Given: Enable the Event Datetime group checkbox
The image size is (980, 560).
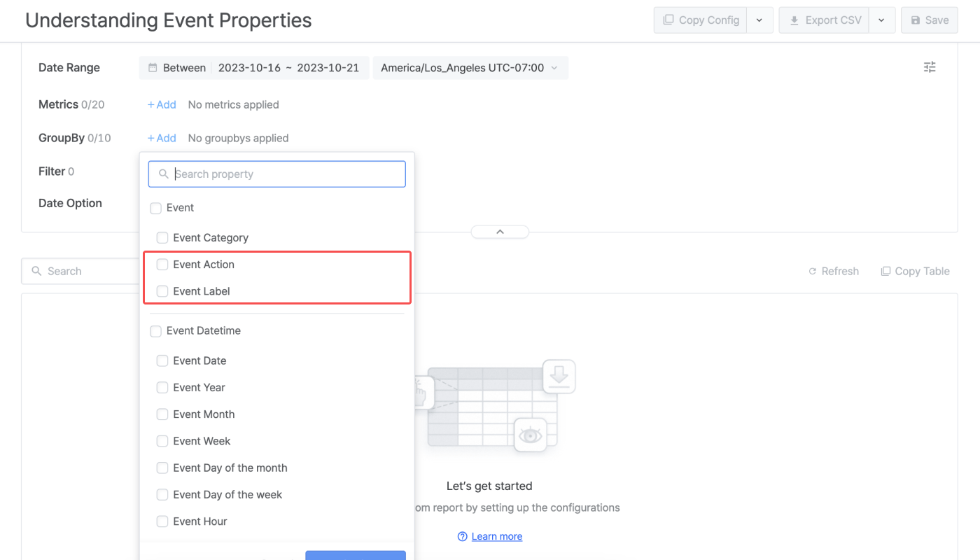Looking at the screenshot, I should (155, 331).
